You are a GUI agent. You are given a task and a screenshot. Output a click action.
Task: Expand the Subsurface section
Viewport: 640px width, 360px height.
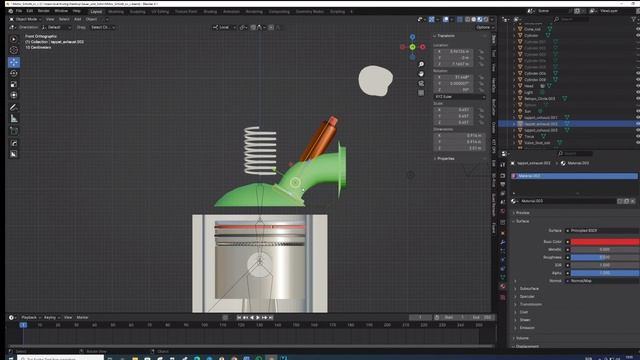click(x=529, y=289)
